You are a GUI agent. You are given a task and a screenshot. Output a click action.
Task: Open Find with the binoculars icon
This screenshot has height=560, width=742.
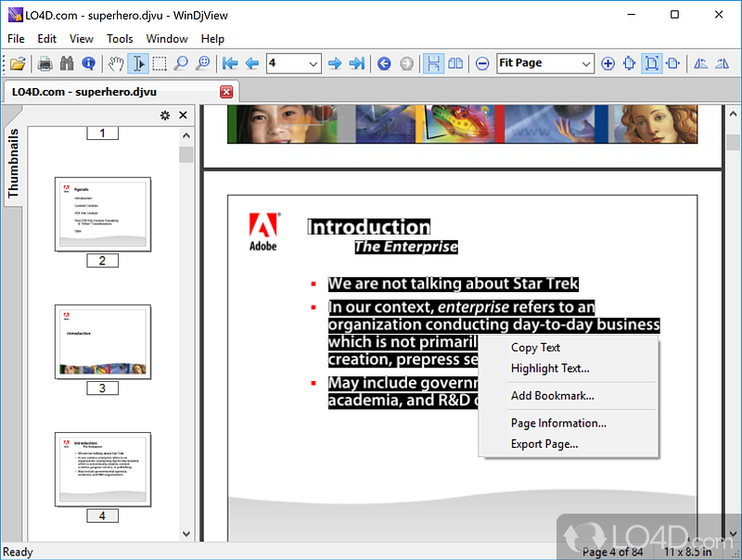67,63
